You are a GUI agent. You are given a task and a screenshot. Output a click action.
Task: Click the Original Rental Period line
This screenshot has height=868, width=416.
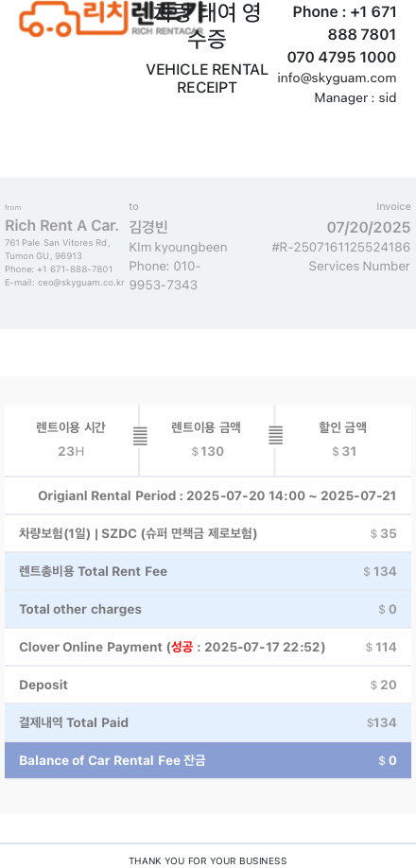pyautogui.click(x=217, y=495)
